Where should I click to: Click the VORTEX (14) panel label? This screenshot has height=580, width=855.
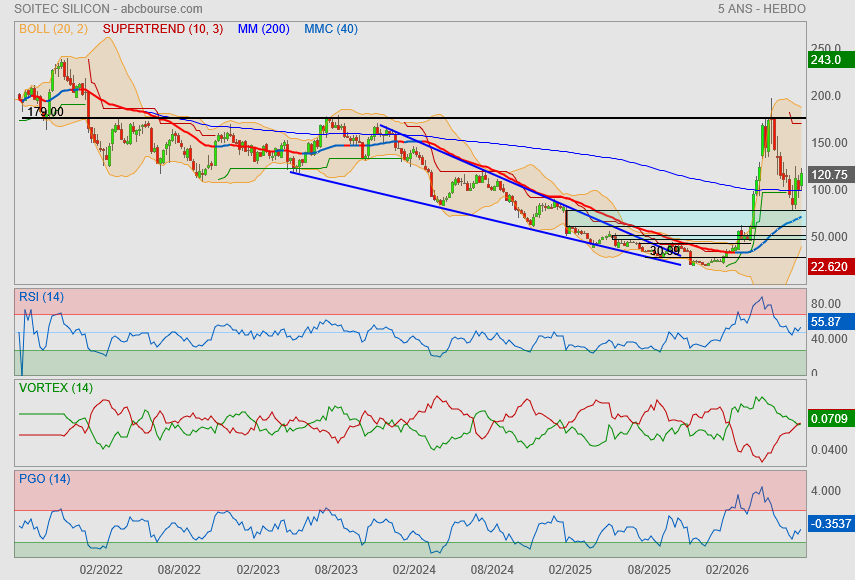pyautogui.click(x=56, y=388)
